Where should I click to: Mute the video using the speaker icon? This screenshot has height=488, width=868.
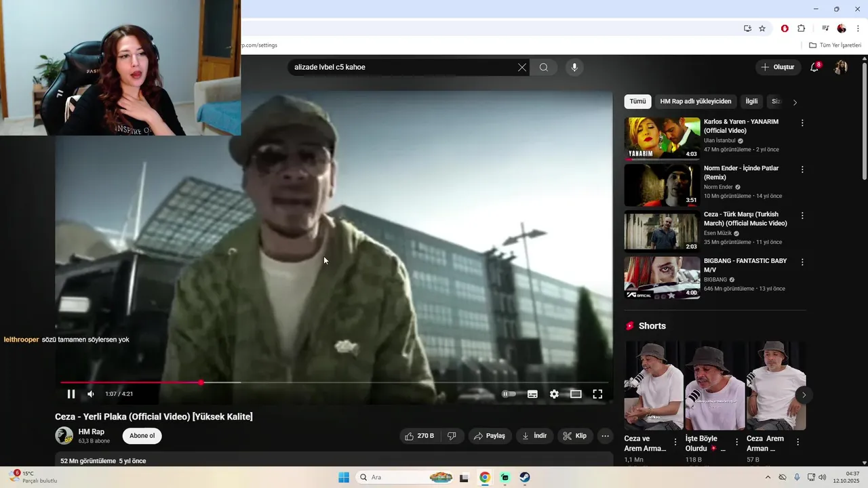click(91, 394)
